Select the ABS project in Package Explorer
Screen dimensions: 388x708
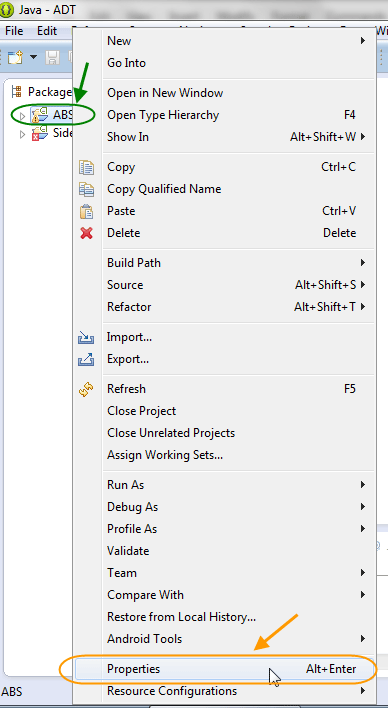pos(63,115)
